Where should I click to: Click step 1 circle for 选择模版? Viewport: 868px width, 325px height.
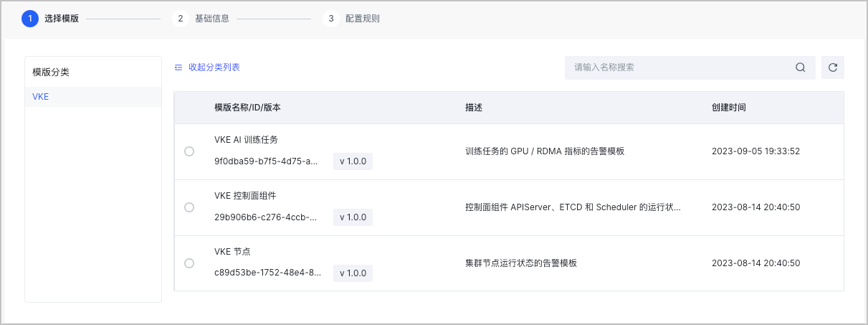point(30,19)
